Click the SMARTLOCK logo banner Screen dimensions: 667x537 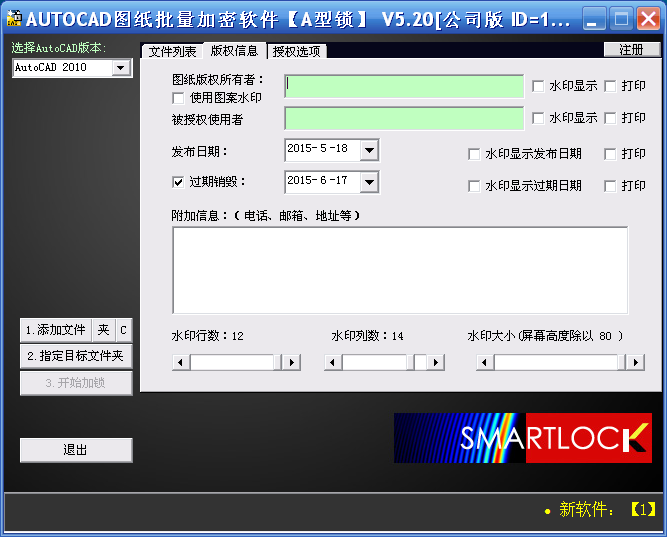pos(523,438)
